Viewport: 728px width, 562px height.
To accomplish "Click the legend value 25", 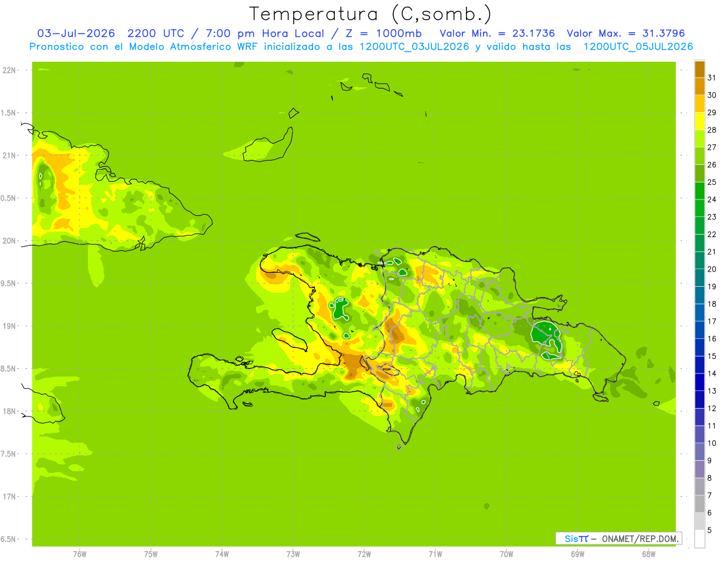I will [x=712, y=182].
